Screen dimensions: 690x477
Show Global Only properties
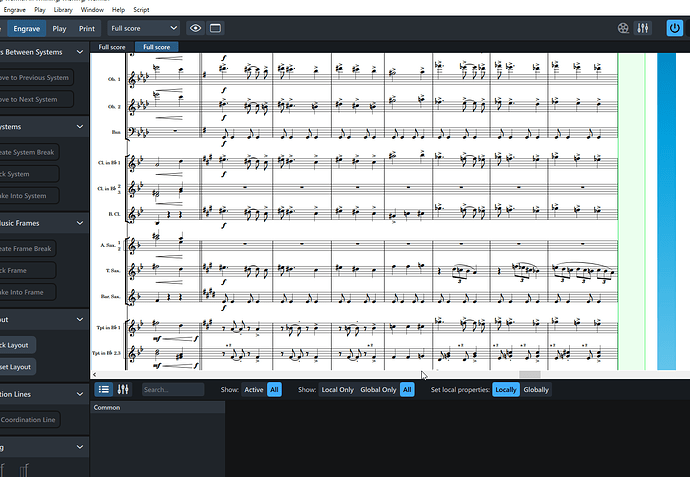click(x=378, y=389)
